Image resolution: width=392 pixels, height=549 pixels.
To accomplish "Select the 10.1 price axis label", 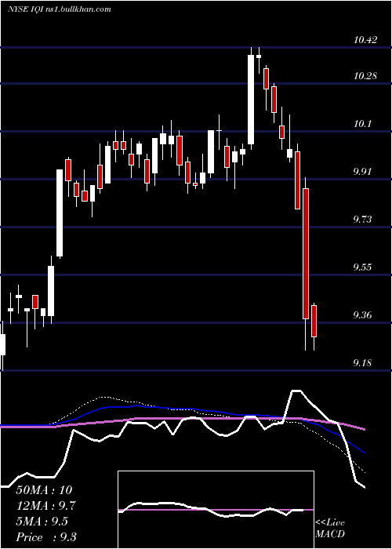I will click(x=362, y=124).
